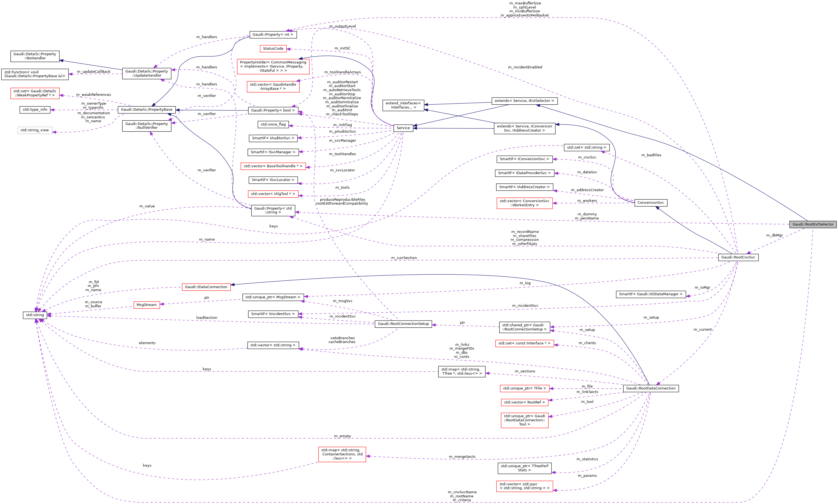Open Gaudi::Details::PropertyBase class node
The width and height of the screenshot is (838, 504).
coord(146,110)
